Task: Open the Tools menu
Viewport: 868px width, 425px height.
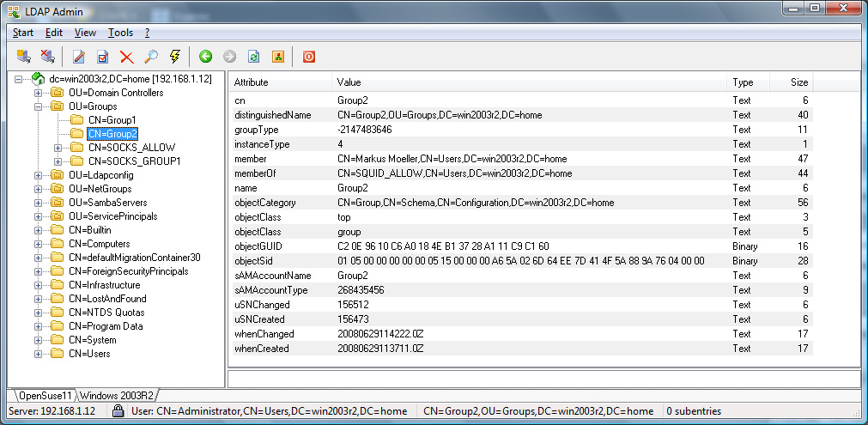Action: [x=121, y=33]
